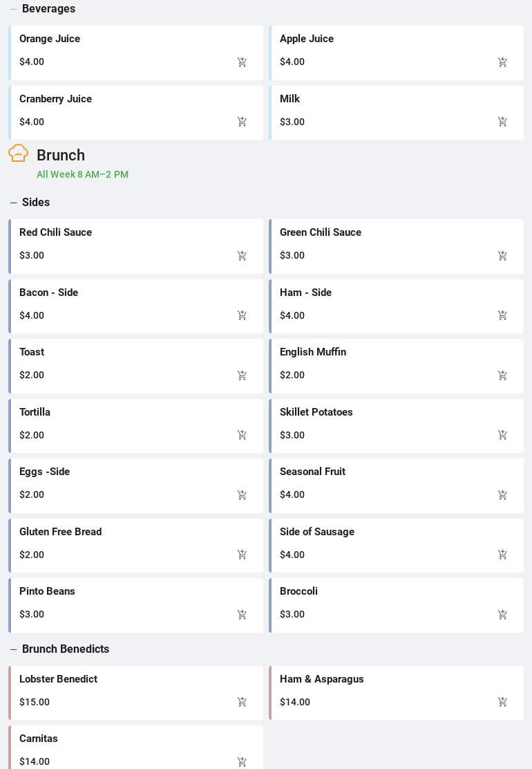
Task: Click the Side of Sausage name
Action: coord(317,532)
